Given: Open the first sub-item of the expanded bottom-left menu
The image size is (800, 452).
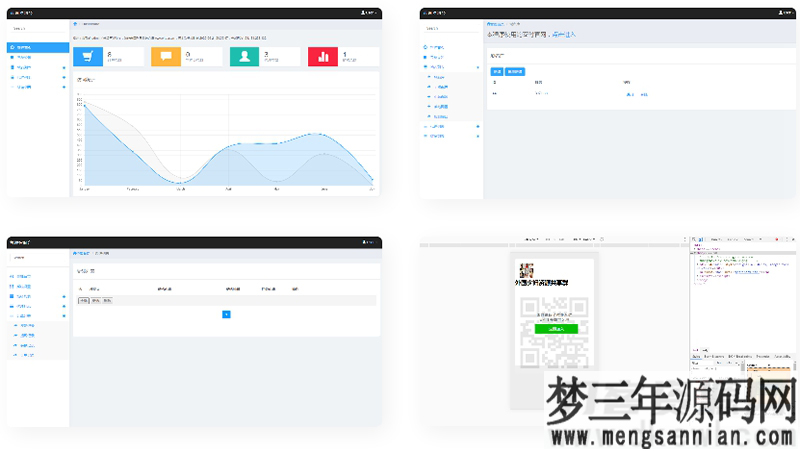Looking at the screenshot, I should click(25, 325).
